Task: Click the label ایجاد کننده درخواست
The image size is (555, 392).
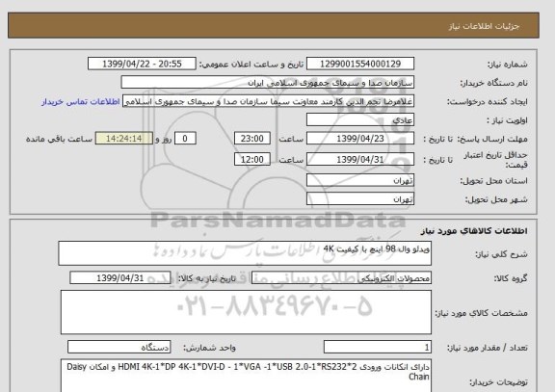Action: [x=488, y=102]
